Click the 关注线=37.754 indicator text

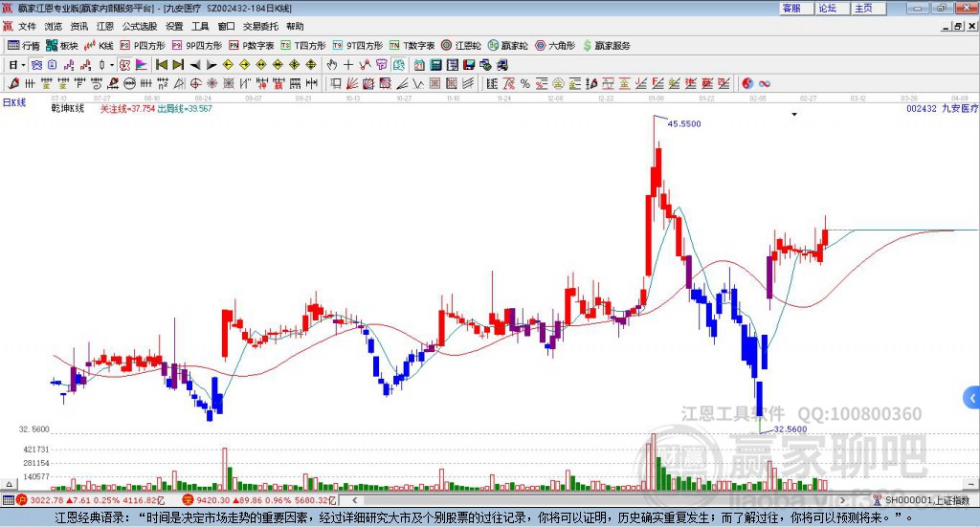[127, 109]
